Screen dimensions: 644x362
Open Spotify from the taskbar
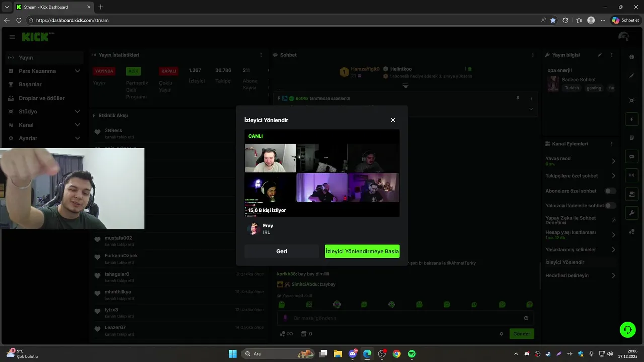tap(412, 354)
